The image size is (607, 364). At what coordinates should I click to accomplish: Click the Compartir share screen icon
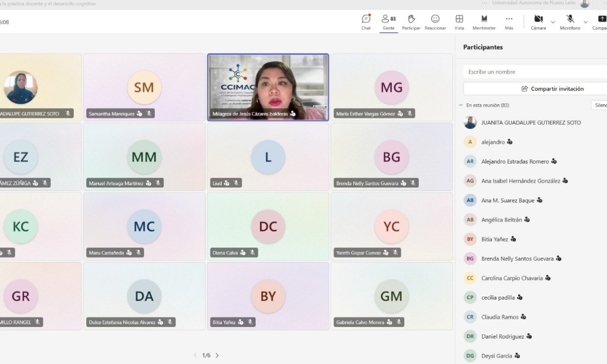pos(601,19)
